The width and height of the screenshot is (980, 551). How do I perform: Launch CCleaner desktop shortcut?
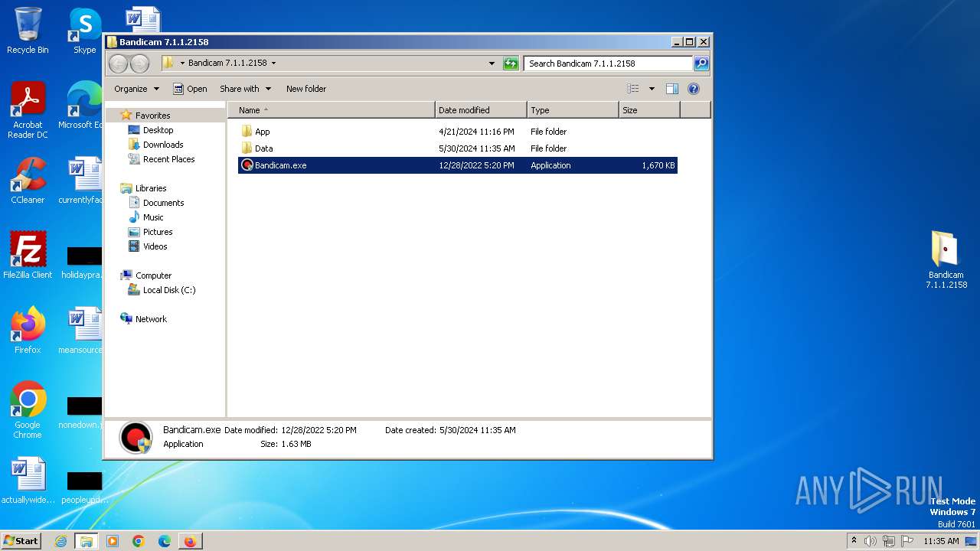pos(28,181)
